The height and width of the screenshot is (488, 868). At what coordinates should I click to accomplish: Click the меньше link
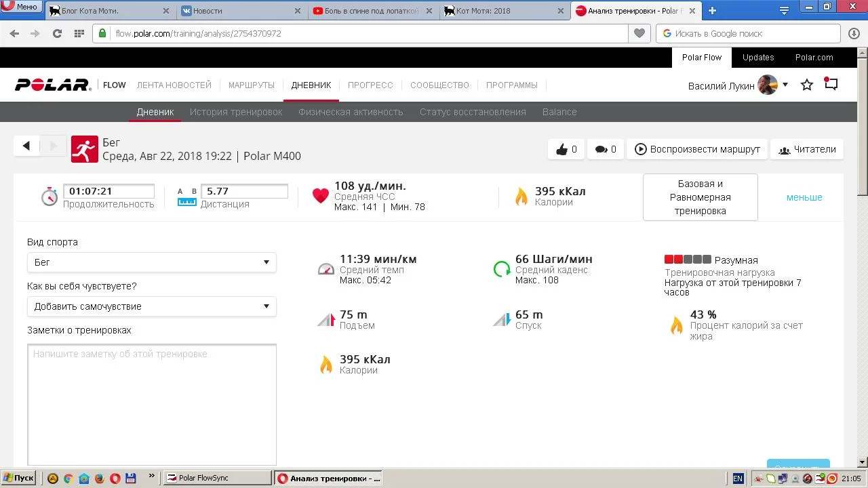point(804,197)
